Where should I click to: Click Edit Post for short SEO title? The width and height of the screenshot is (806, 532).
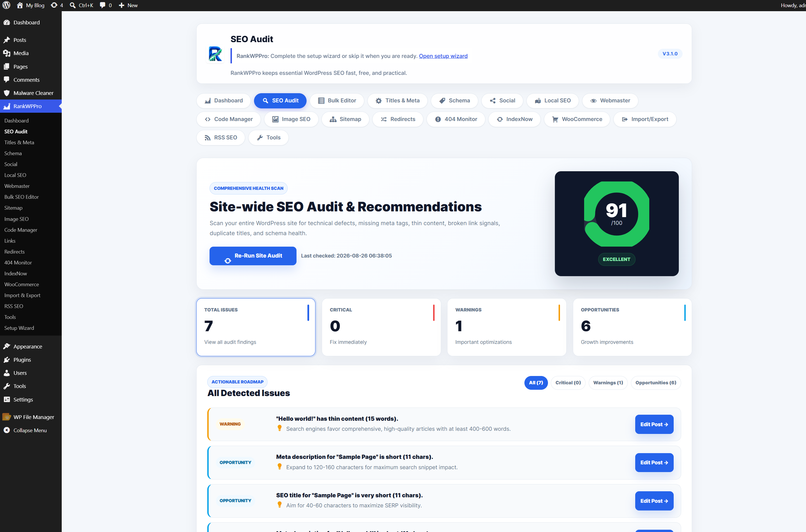pos(654,501)
